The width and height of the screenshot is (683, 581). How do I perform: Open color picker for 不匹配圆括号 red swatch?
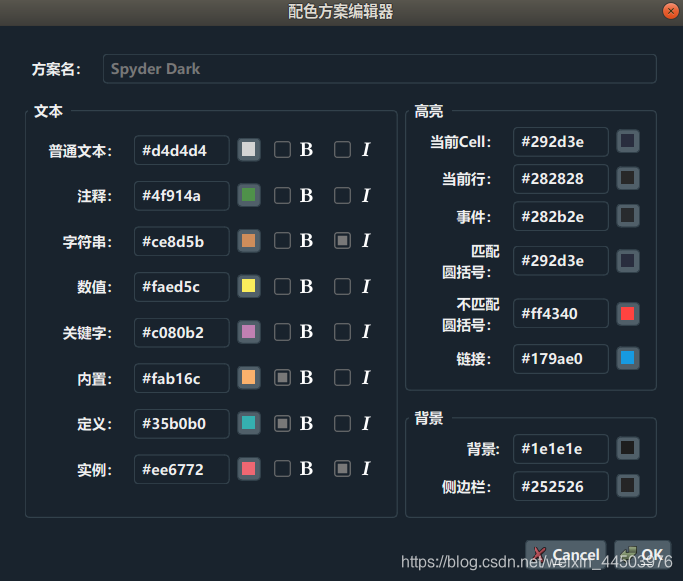[628, 314]
